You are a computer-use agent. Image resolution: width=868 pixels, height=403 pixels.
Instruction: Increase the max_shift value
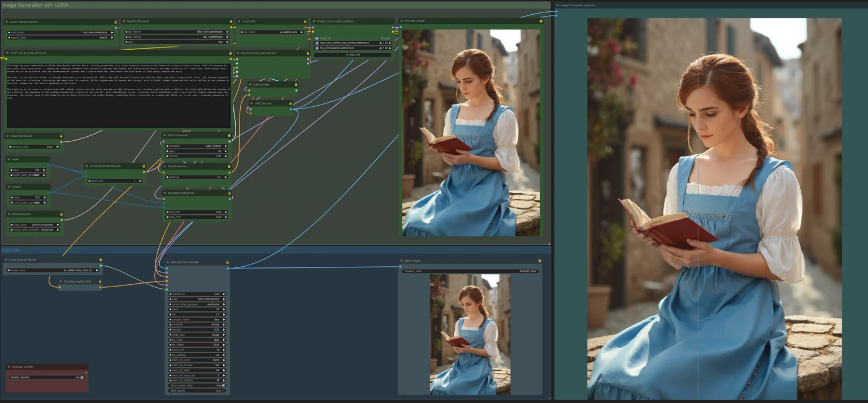[226, 212]
